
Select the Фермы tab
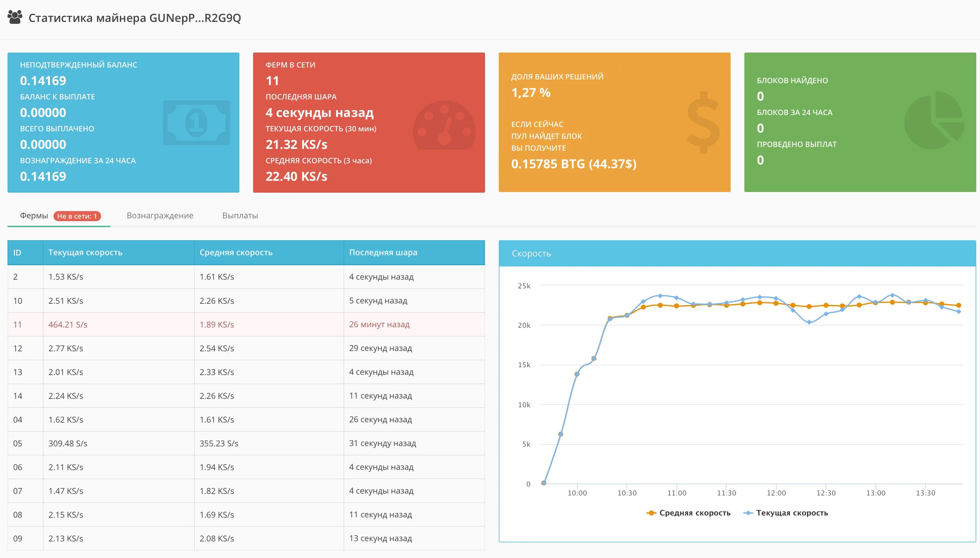34,215
